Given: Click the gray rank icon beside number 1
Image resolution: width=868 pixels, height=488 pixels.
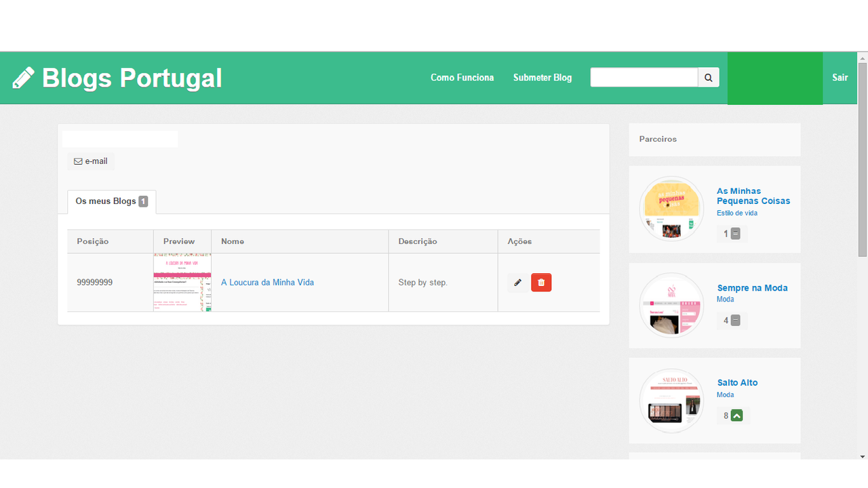Looking at the screenshot, I should [x=736, y=234].
